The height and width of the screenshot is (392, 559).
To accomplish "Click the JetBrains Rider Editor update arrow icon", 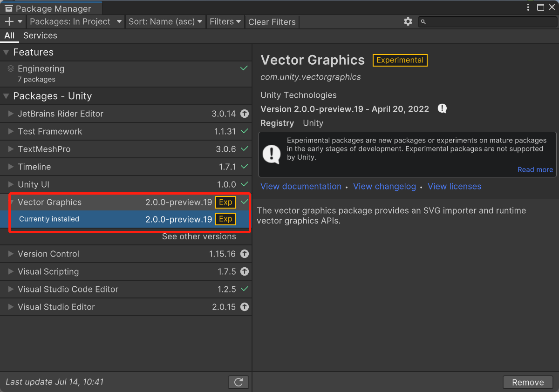I will (245, 114).
